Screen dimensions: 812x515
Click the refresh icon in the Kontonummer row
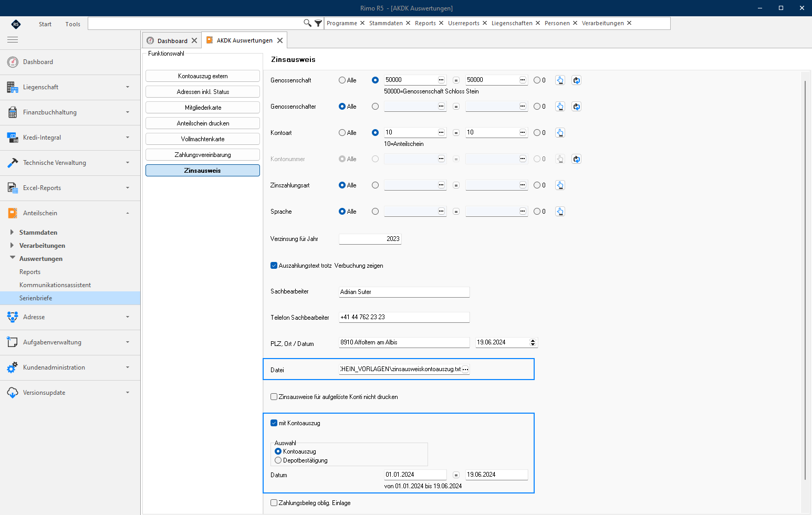tap(576, 159)
